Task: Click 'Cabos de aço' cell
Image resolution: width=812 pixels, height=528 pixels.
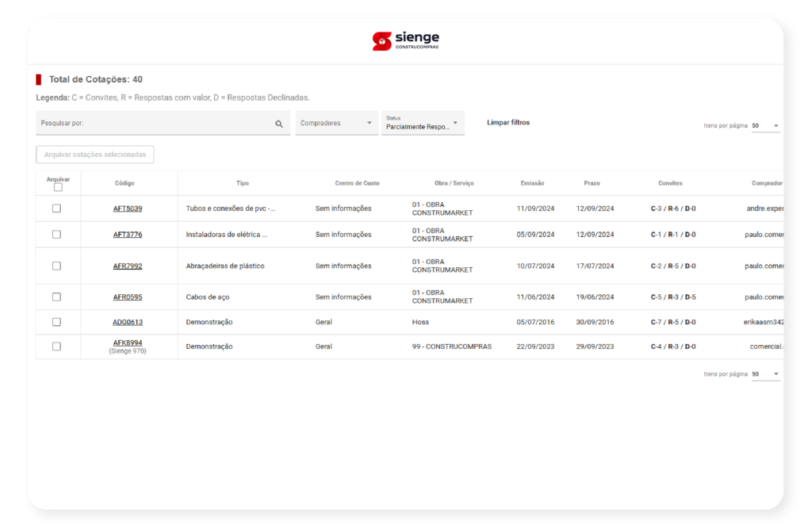Action: pos(208,297)
